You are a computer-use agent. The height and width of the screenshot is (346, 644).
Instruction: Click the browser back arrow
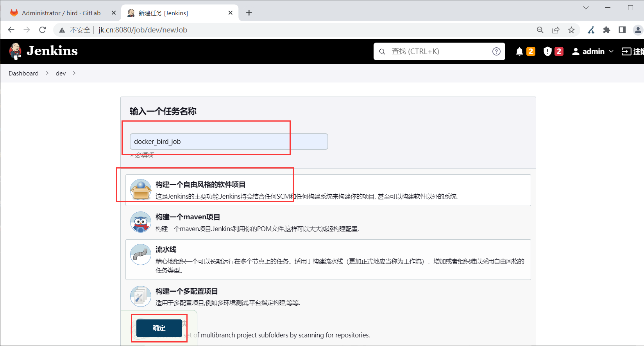11,30
